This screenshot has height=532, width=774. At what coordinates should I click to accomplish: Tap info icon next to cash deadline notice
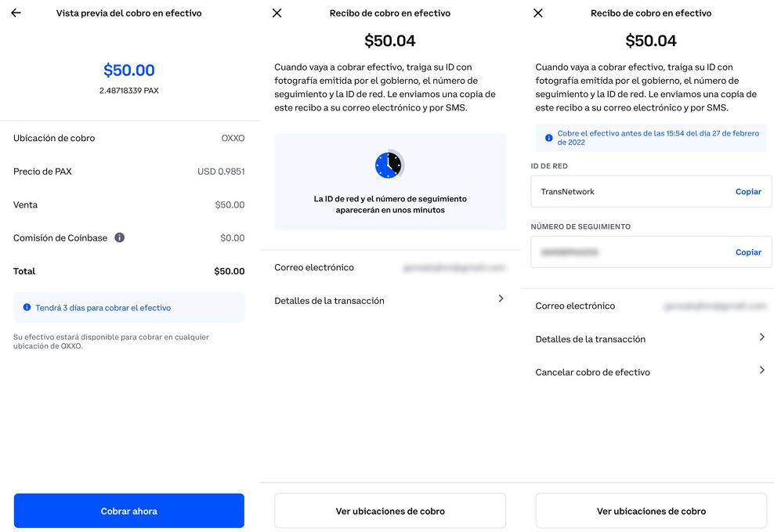coord(548,138)
